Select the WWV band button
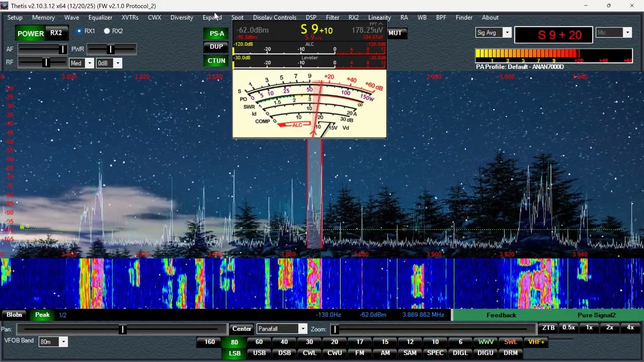The height and width of the screenshot is (362, 644). pyautogui.click(x=486, y=342)
